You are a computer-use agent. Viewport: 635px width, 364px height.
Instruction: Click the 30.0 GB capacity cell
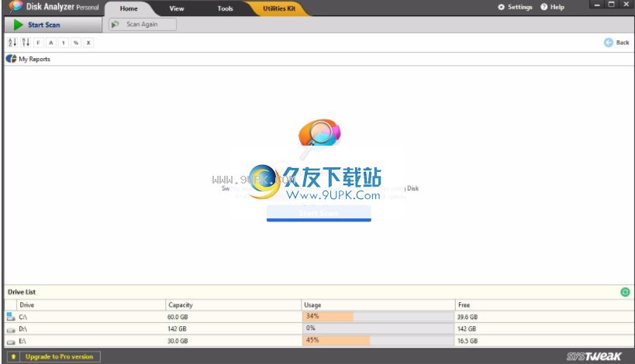(178, 341)
